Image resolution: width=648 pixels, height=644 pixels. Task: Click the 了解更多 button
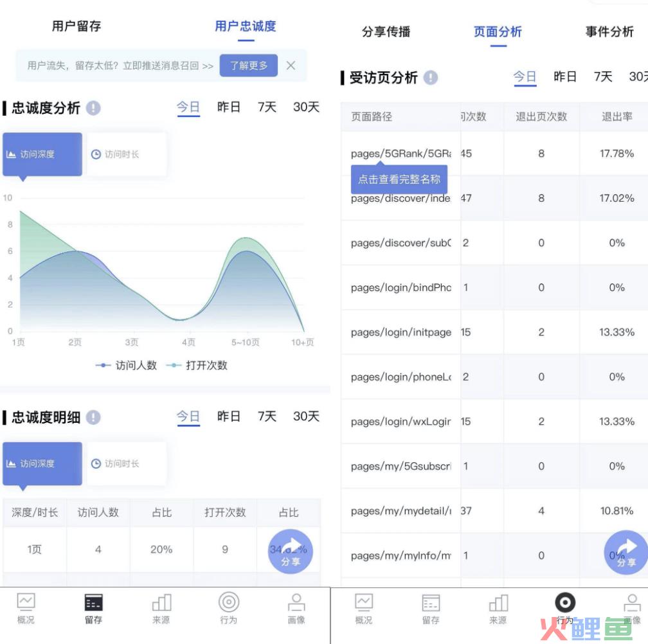click(x=248, y=66)
